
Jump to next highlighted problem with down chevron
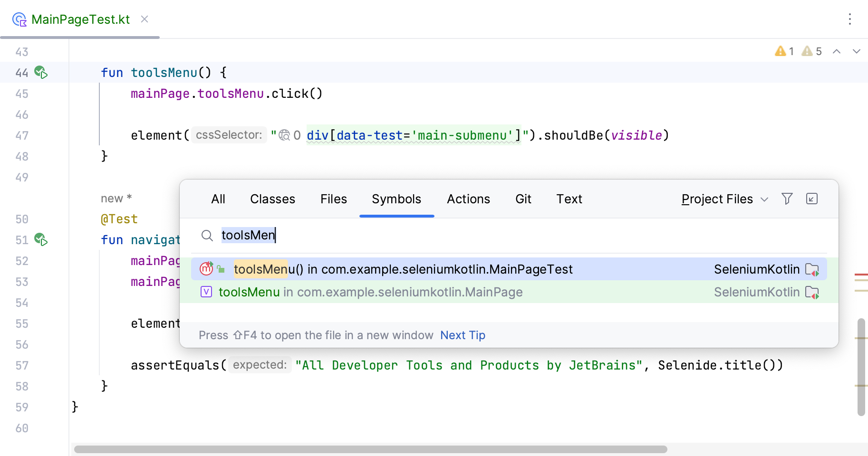857,51
